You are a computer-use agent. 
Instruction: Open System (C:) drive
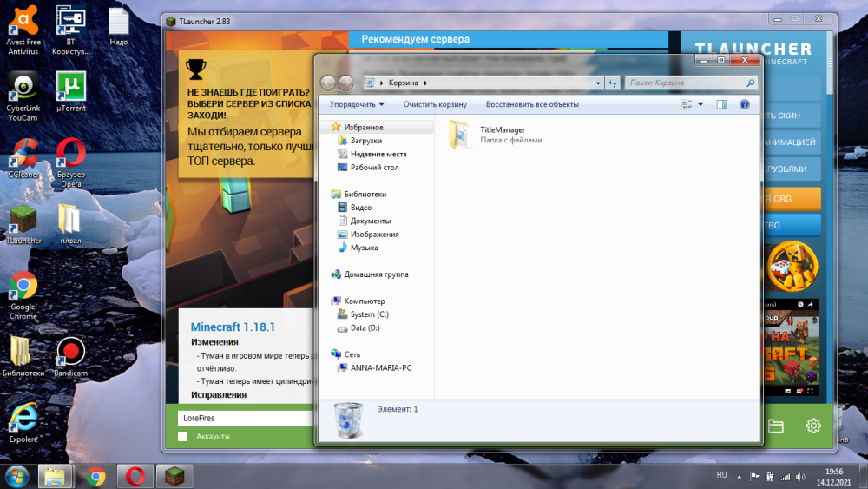(369, 314)
